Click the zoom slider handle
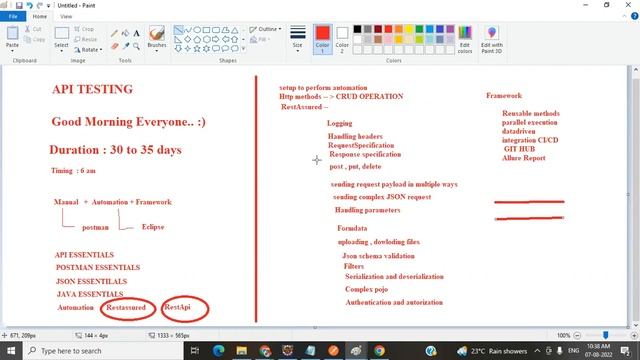The height and width of the screenshot is (360, 640). point(606,335)
